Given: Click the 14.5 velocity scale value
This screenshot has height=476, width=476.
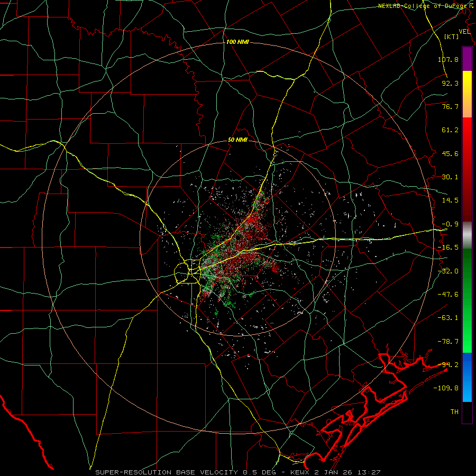Looking at the screenshot, I should pyautogui.click(x=450, y=200).
